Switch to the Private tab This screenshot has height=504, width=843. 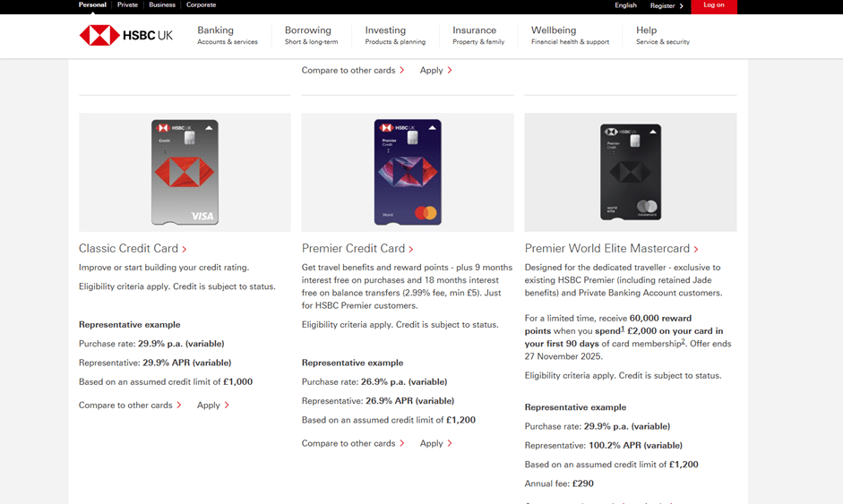click(x=127, y=5)
